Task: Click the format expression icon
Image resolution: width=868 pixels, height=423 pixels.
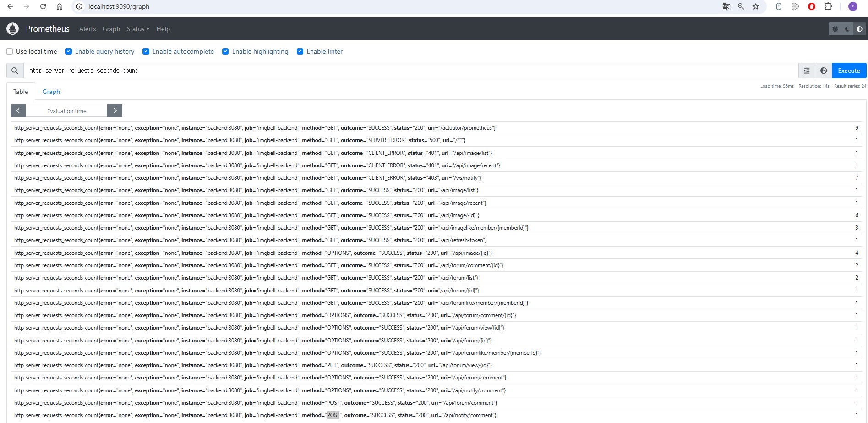Action: point(807,71)
